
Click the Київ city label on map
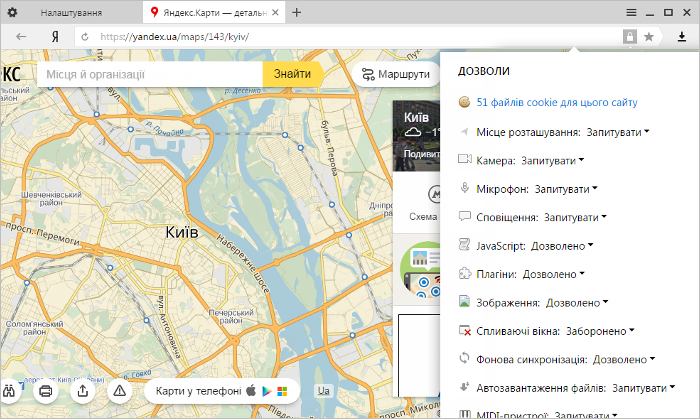(x=182, y=232)
